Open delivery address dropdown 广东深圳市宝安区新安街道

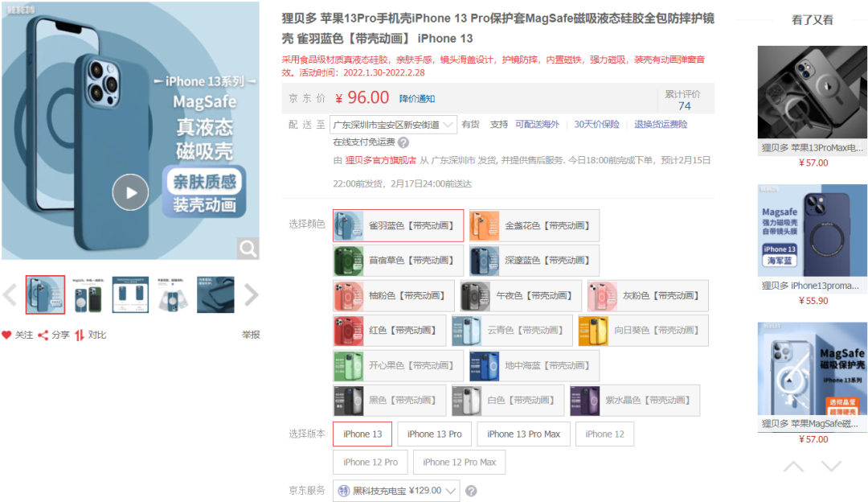tap(394, 125)
